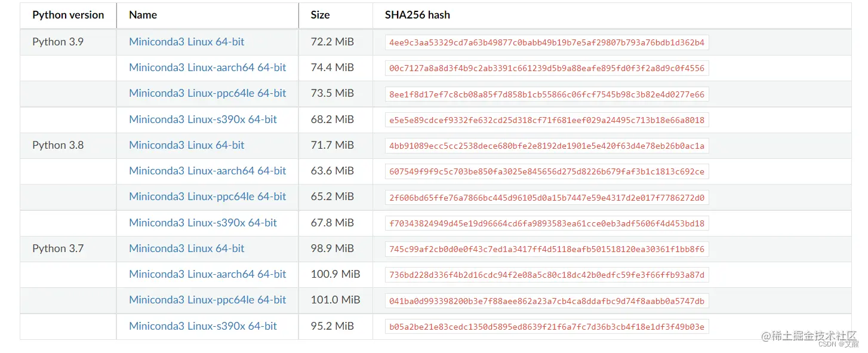Image resolution: width=868 pixels, height=353 pixels.
Task: Select the hash beginning with 745c99af
Action: tap(546, 250)
